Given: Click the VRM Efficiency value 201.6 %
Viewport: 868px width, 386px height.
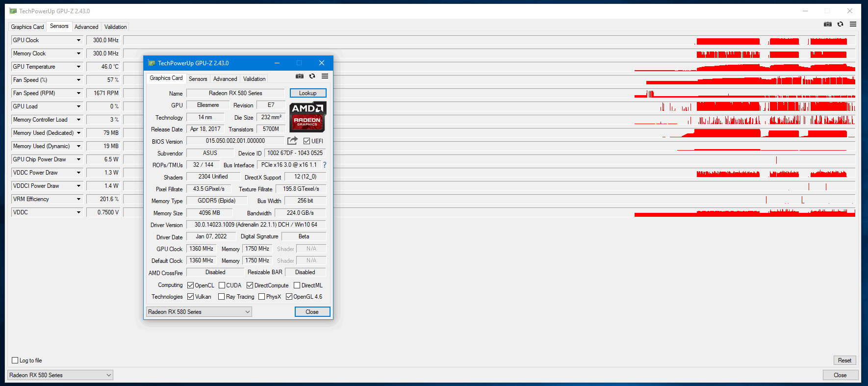Looking at the screenshot, I should [103, 199].
